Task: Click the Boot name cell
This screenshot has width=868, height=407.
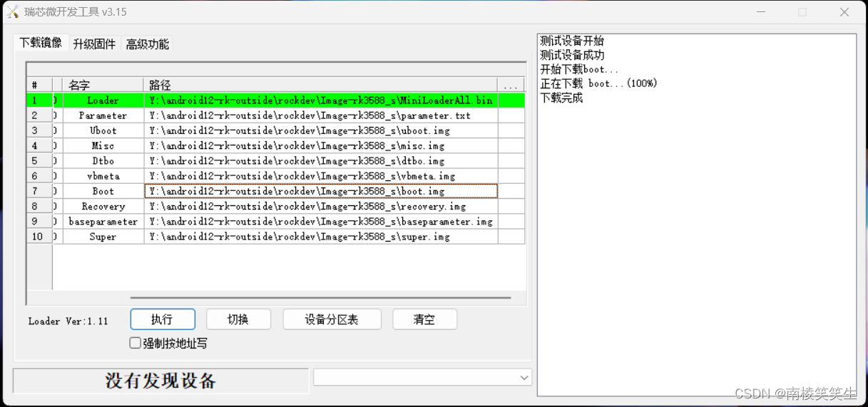Action: pyautogui.click(x=103, y=191)
